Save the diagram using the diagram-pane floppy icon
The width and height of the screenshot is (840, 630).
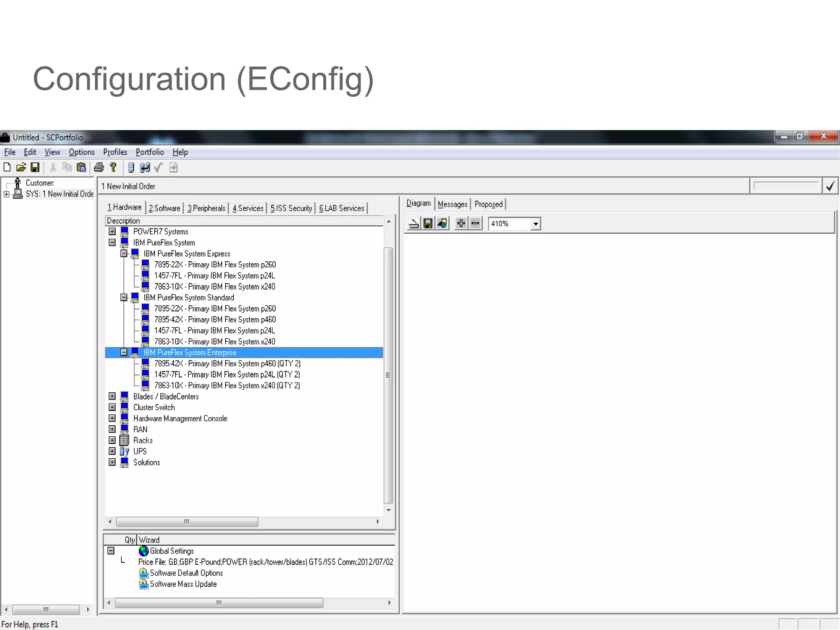428,224
